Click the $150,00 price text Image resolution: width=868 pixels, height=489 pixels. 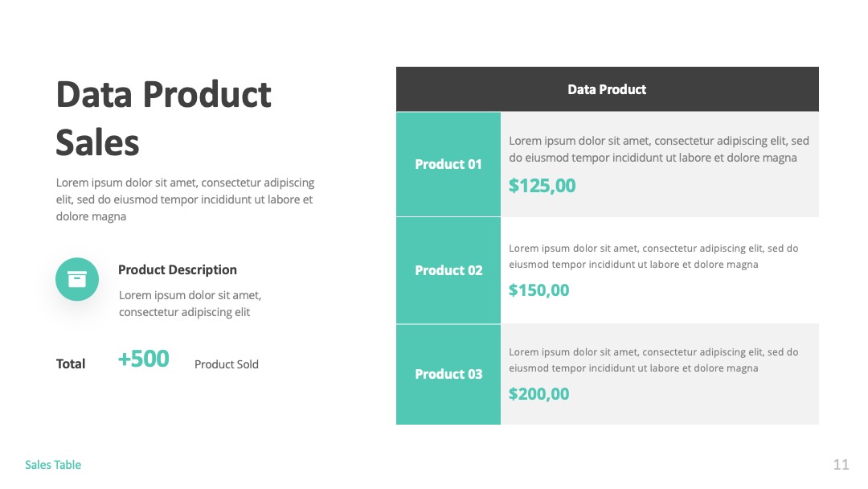coord(538,290)
